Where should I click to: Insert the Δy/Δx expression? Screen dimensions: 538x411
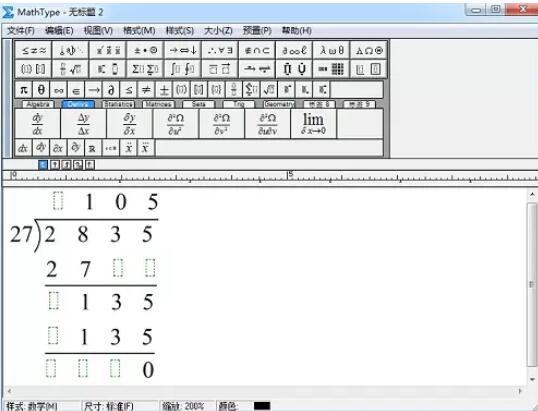pos(83,124)
